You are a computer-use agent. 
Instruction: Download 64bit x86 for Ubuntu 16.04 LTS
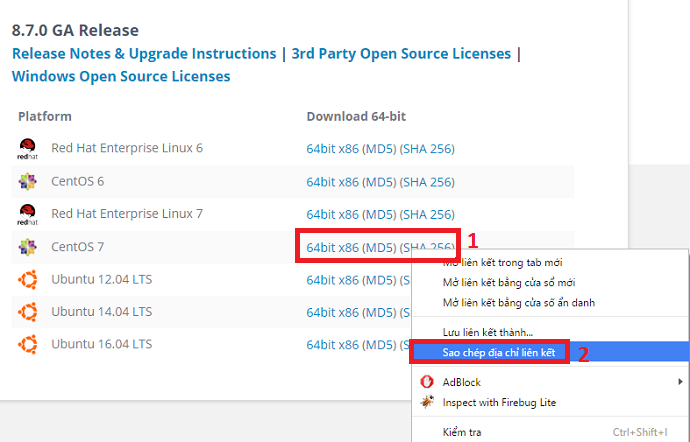tap(332, 345)
